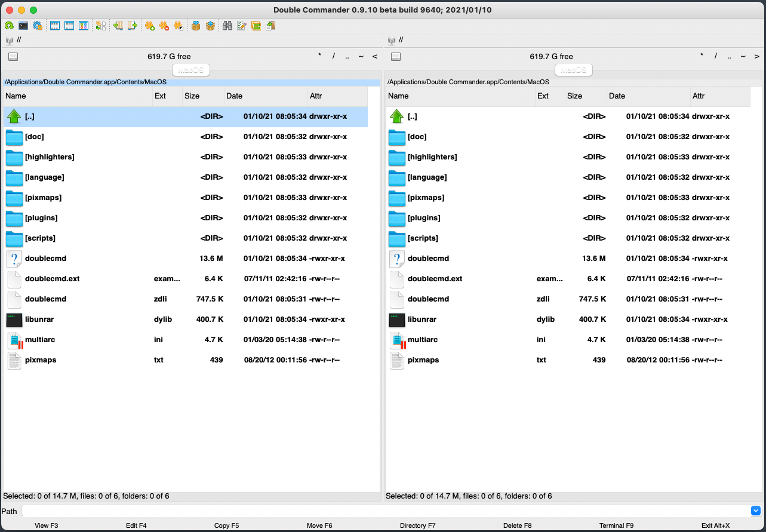Click right panel path address bar
Image resolution: width=766 pixels, height=532 pixels.
coord(574,82)
